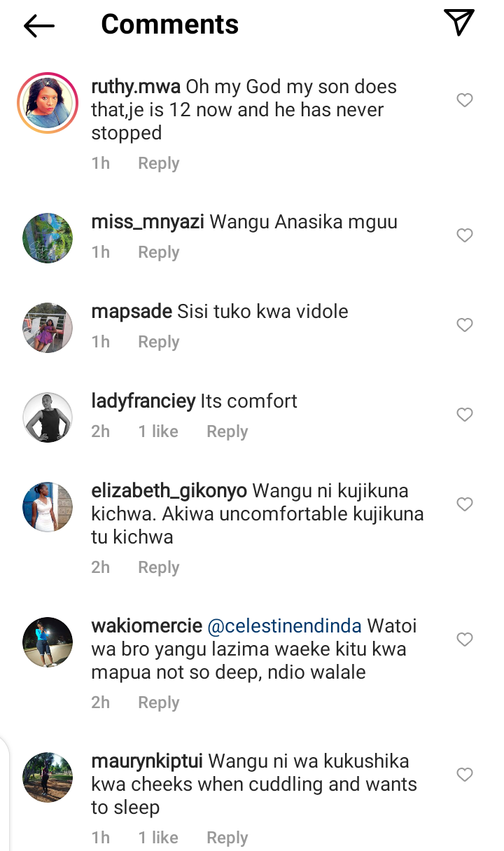Open miss_mnyazi's profile avatar

click(48, 238)
